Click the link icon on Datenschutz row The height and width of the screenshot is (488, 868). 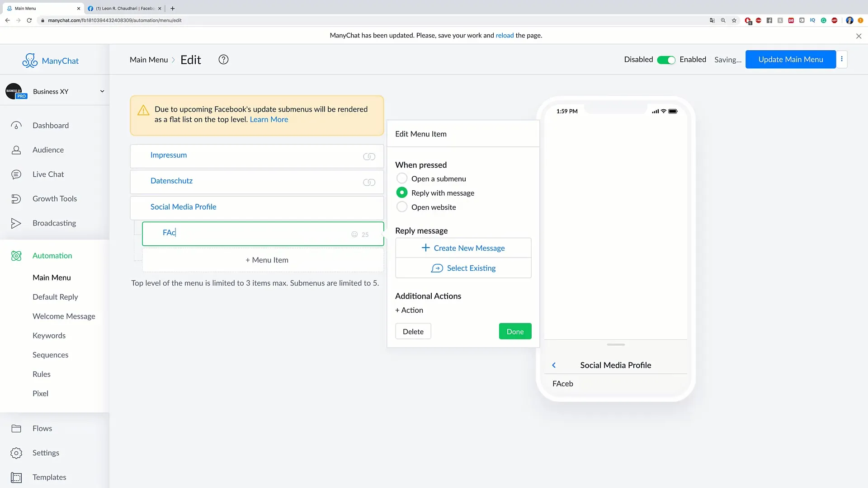(369, 182)
